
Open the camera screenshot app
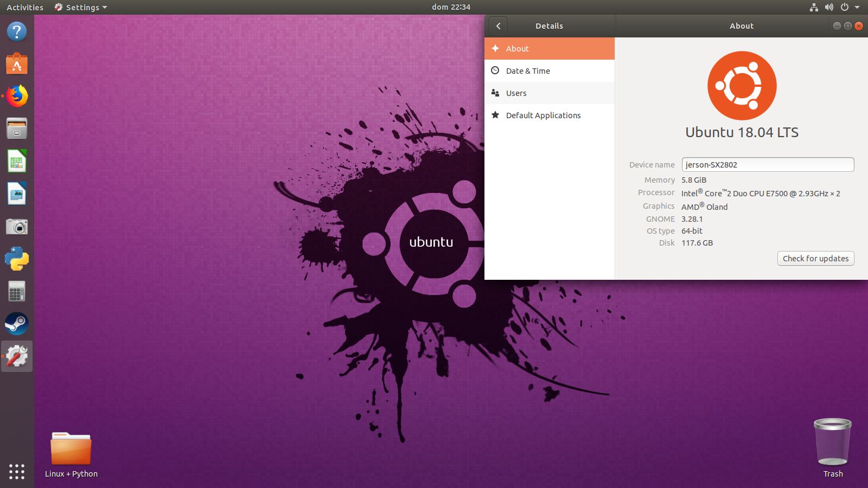pyautogui.click(x=17, y=226)
